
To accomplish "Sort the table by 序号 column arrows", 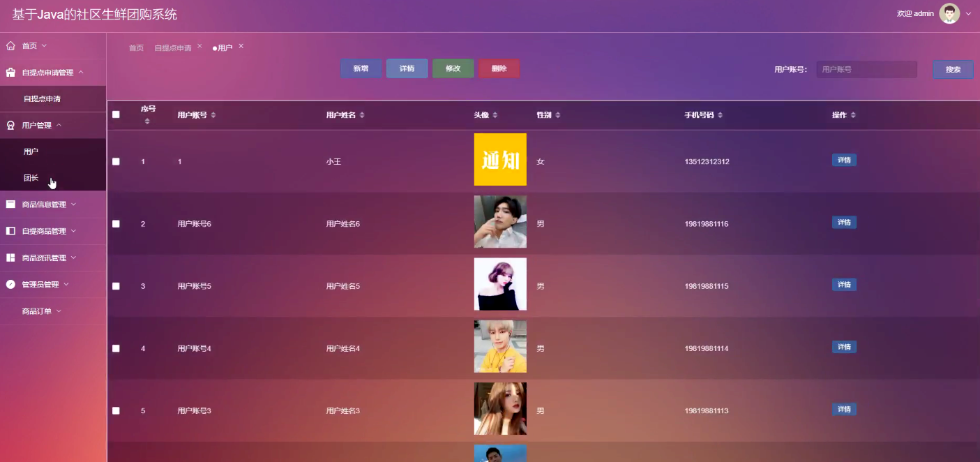I will pos(147,121).
